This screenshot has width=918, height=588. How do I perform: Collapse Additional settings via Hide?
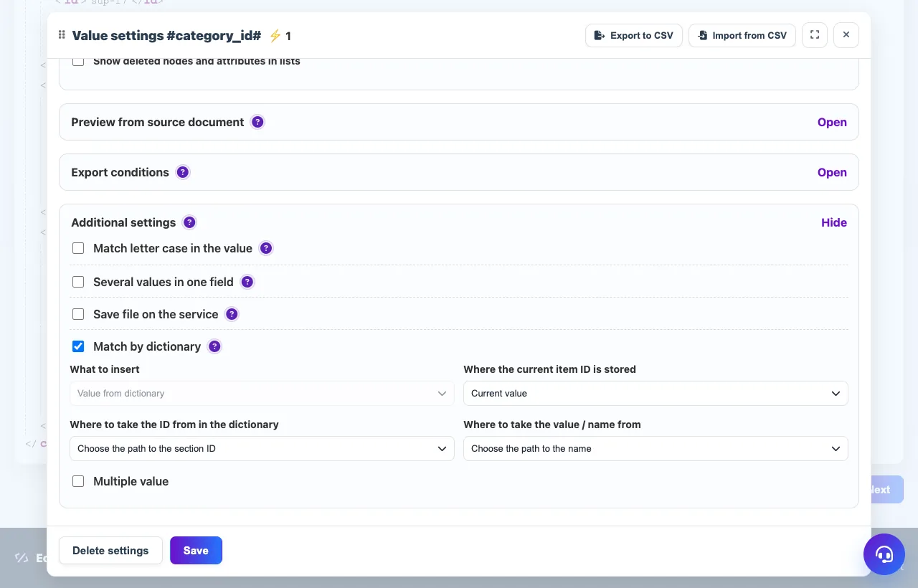[x=834, y=222]
